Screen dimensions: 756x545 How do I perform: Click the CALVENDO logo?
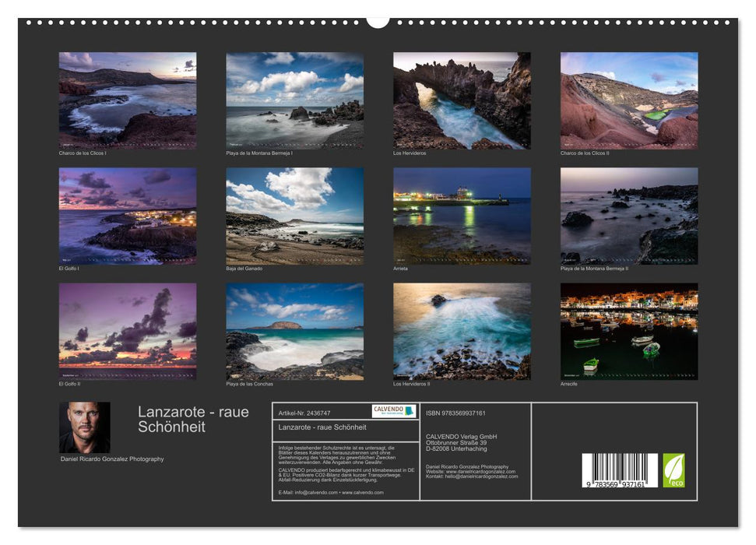[x=394, y=411]
